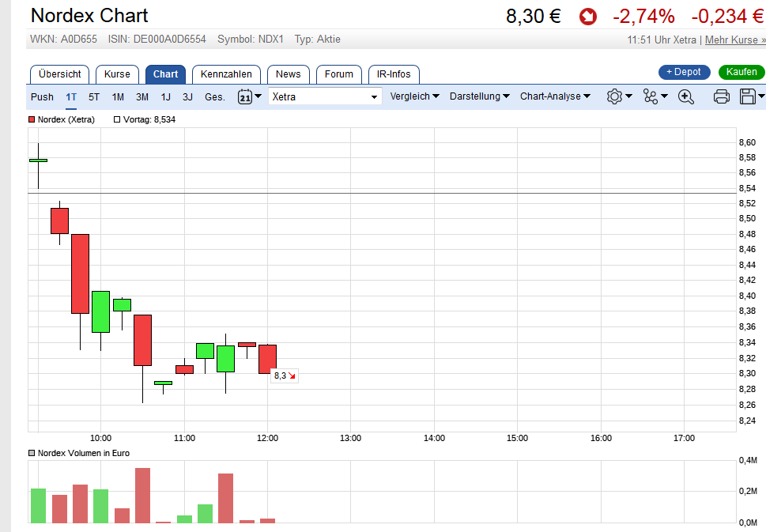Select the 1T timeframe
The width and height of the screenshot is (766, 532).
(x=71, y=96)
